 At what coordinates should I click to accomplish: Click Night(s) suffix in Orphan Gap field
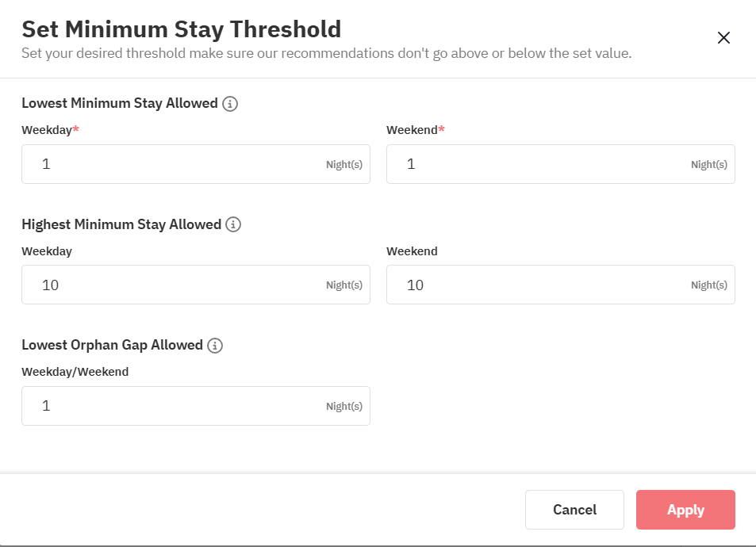coord(343,407)
